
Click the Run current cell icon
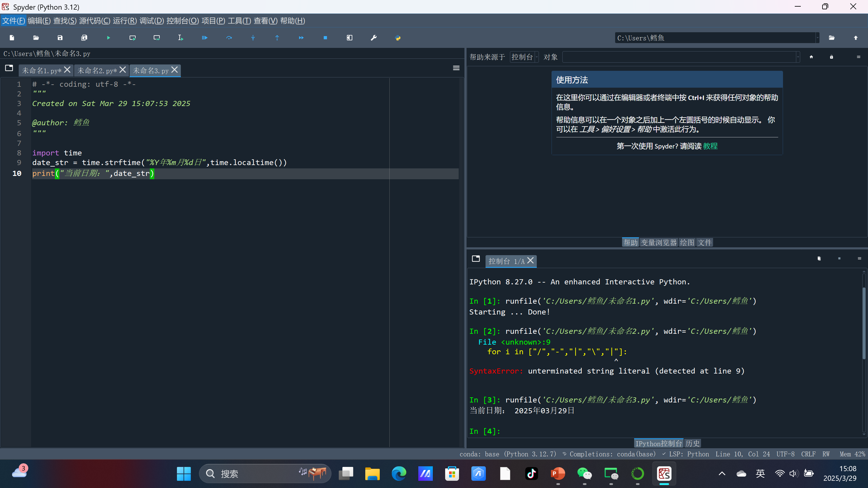[132, 38]
